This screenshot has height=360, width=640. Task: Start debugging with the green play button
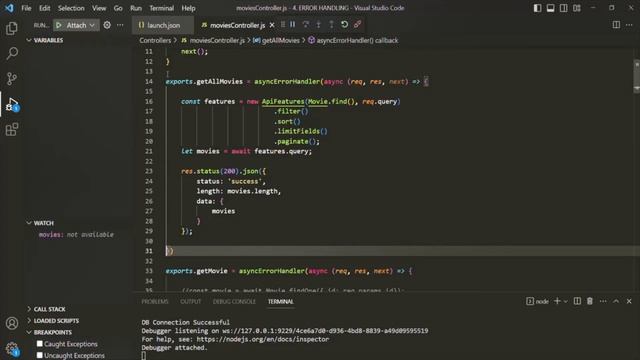[x=59, y=25]
